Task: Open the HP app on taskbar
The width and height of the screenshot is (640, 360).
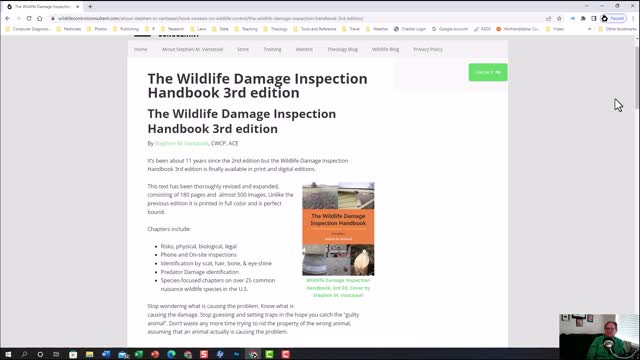Action: pyautogui.click(x=220, y=354)
